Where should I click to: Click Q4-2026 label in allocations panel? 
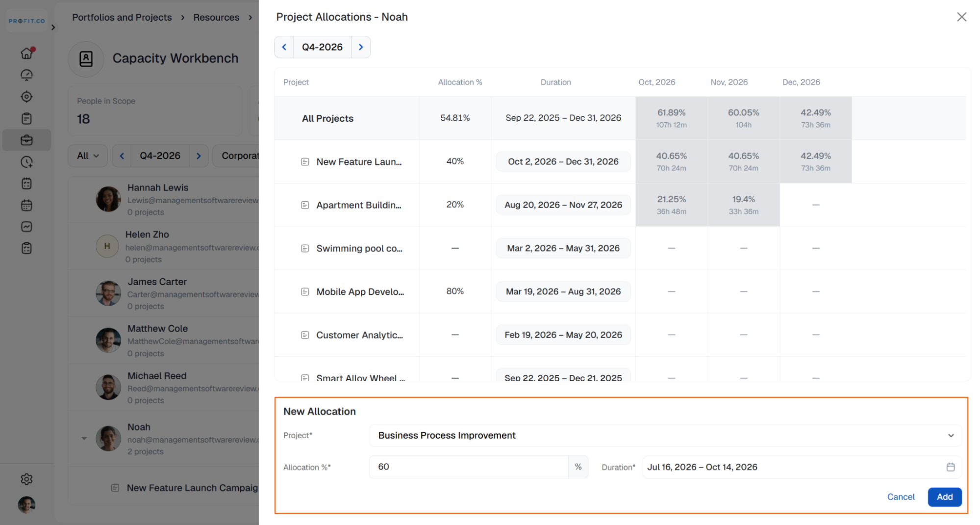322,47
